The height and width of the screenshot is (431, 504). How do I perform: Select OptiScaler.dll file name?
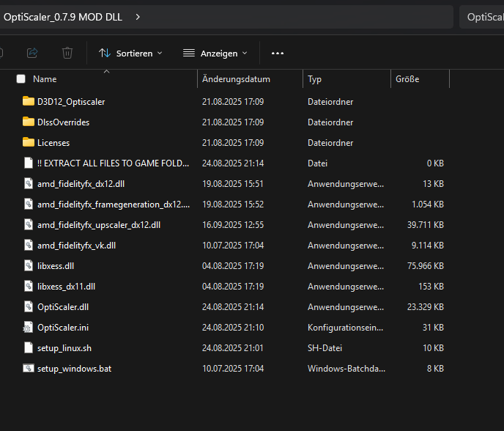tap(63, 307)
